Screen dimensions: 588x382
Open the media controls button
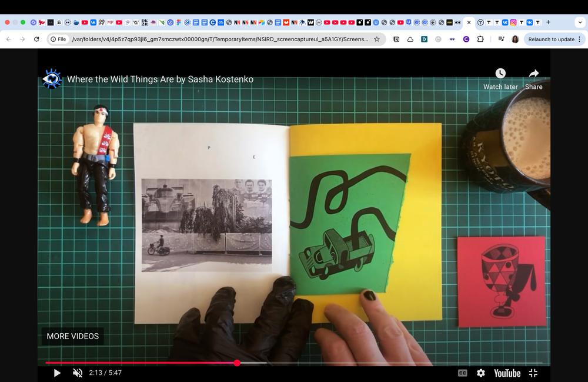point(501,39)
